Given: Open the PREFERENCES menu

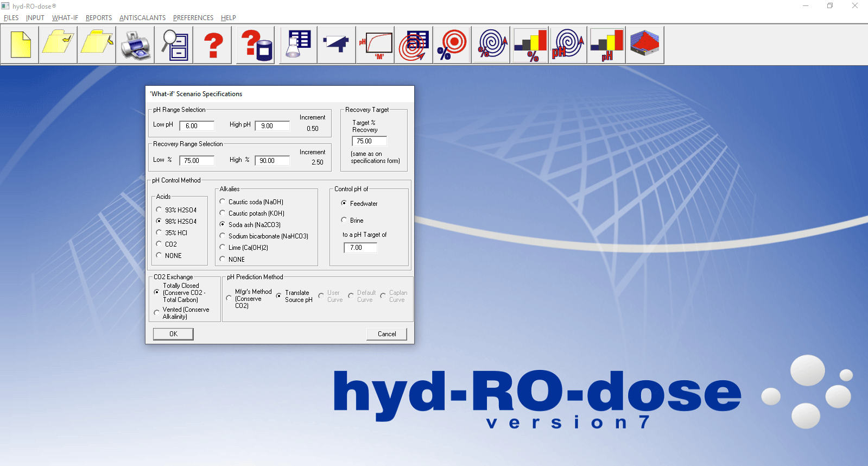Looking at the screenshot, I should pyautogui.click(x=193, y=18).
